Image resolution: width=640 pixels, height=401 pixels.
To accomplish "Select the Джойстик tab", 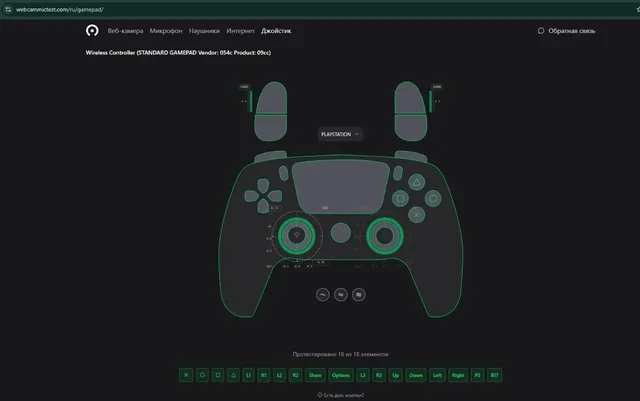I will point(276,31).
